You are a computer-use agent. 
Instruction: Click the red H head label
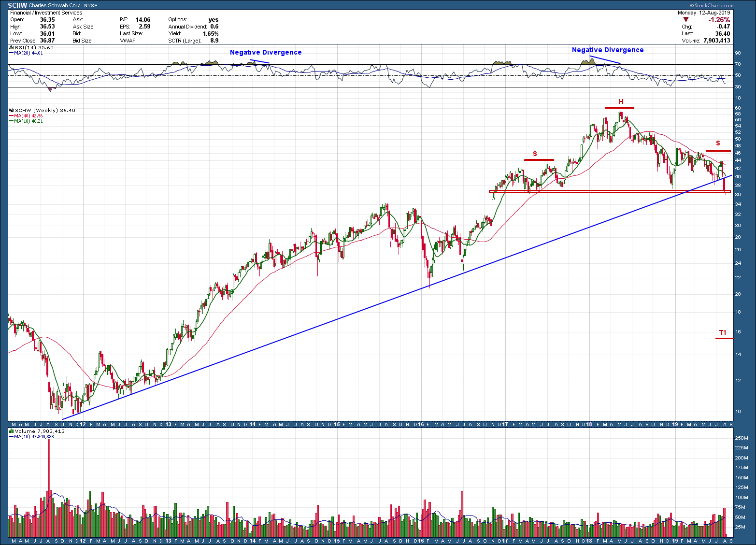[621, 101]
